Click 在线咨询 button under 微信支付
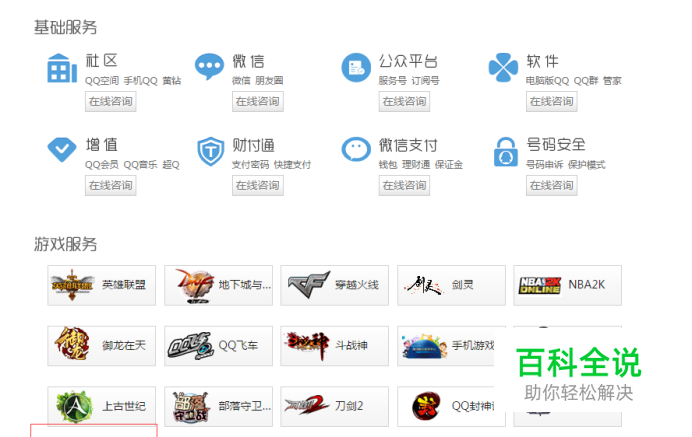The height and width of the screenshot is (437, 692). (x=404, y=185)
